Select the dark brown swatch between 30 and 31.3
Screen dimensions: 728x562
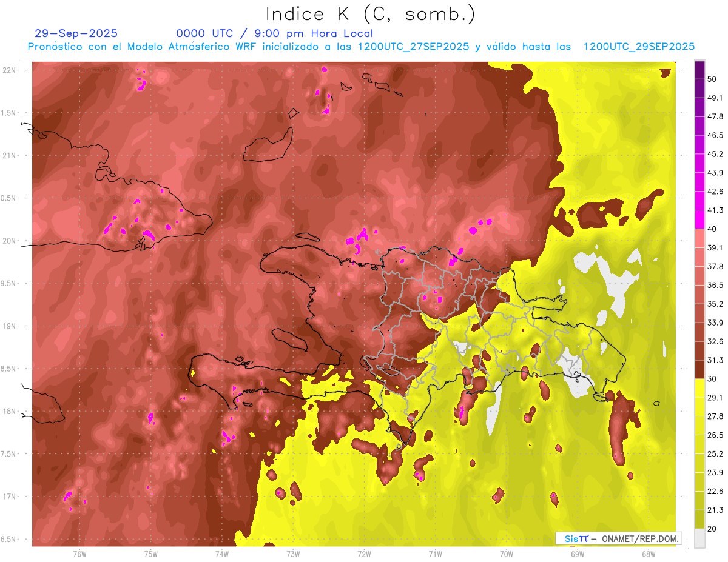click(x=699, y=369)
